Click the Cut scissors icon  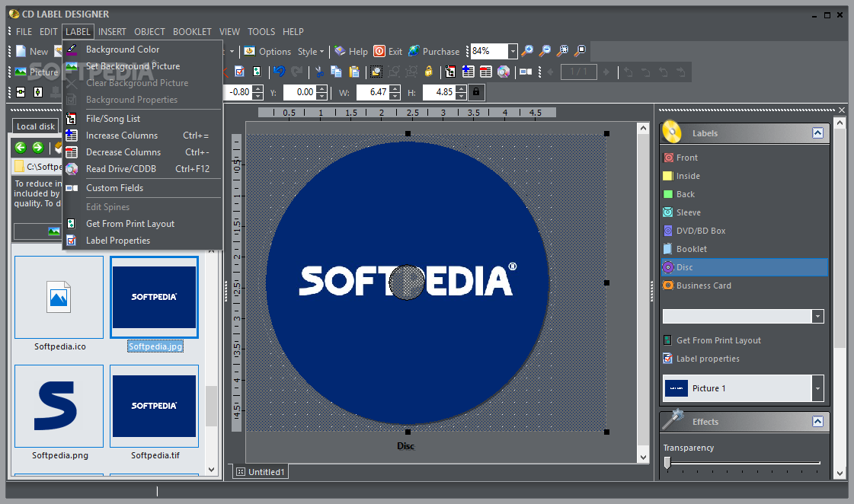pos(320,72)
